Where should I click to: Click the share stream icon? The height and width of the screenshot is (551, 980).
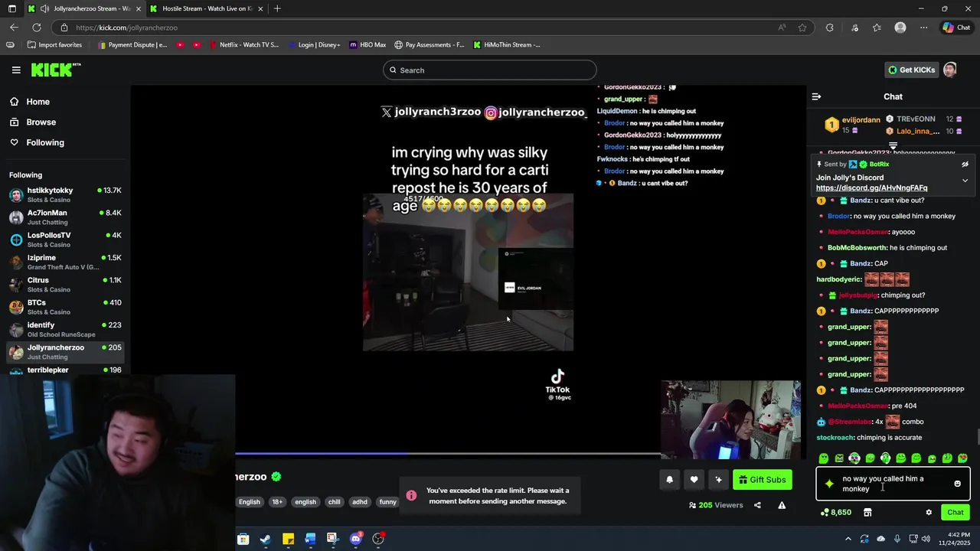click(x=757, y=505)
